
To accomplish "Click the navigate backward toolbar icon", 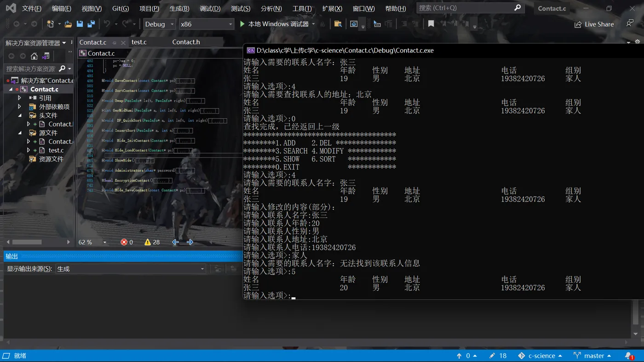I will click(x=17, y=24).
